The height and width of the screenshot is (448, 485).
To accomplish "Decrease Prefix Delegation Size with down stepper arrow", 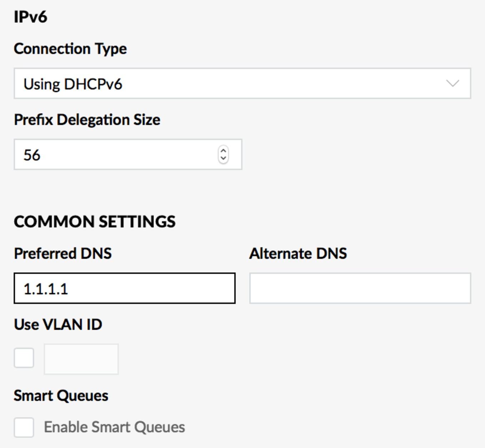I will (x=223, y=159).
